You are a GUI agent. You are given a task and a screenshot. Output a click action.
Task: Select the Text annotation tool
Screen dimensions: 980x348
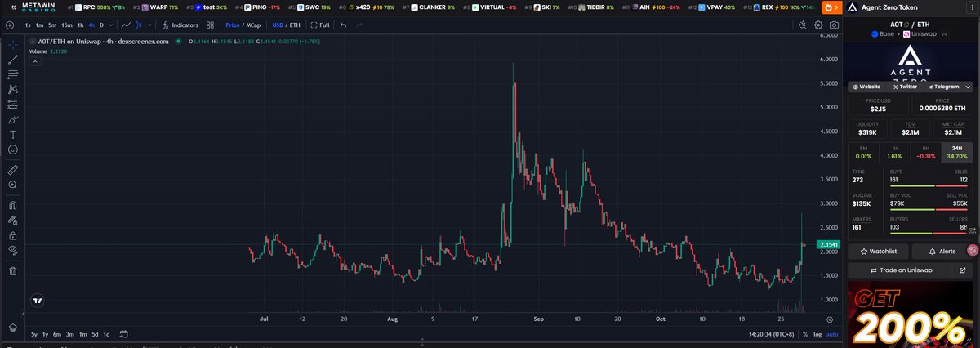13,134
